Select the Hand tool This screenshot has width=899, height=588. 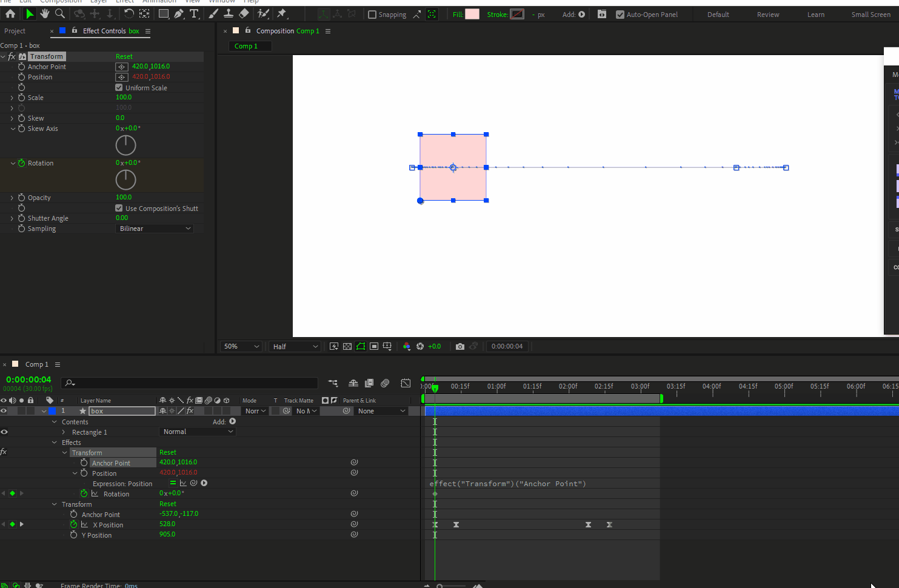click(44, 13)
